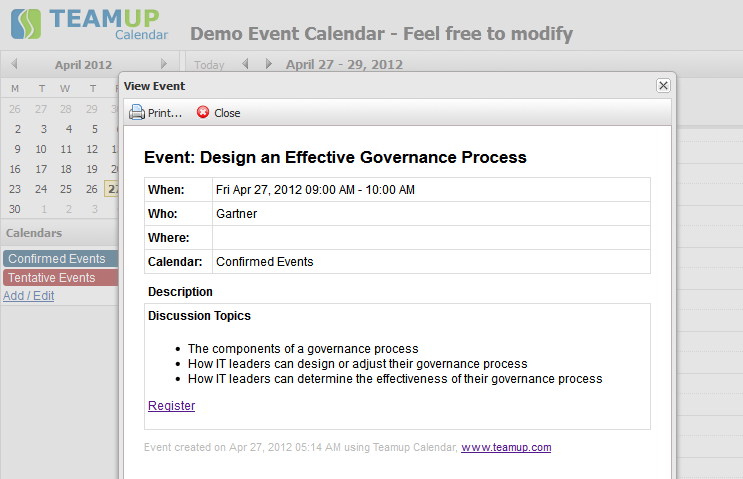
Task: Select April 10 in mini calendar
Action: 41,149
